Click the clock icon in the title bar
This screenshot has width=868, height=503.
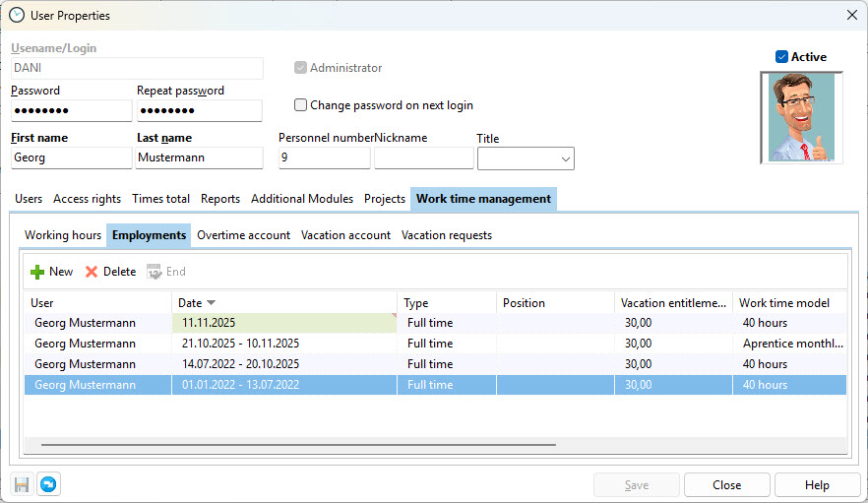pyautogui.click(x=17, y=15)
